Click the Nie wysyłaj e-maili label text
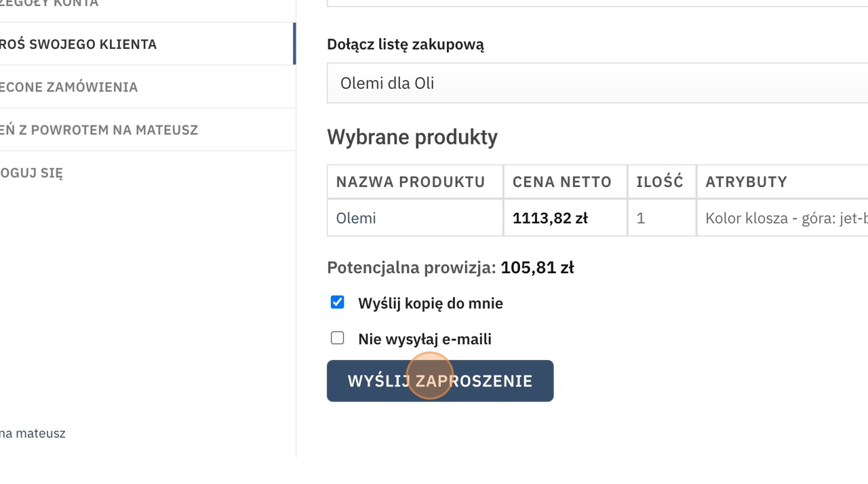 (425, 339)
